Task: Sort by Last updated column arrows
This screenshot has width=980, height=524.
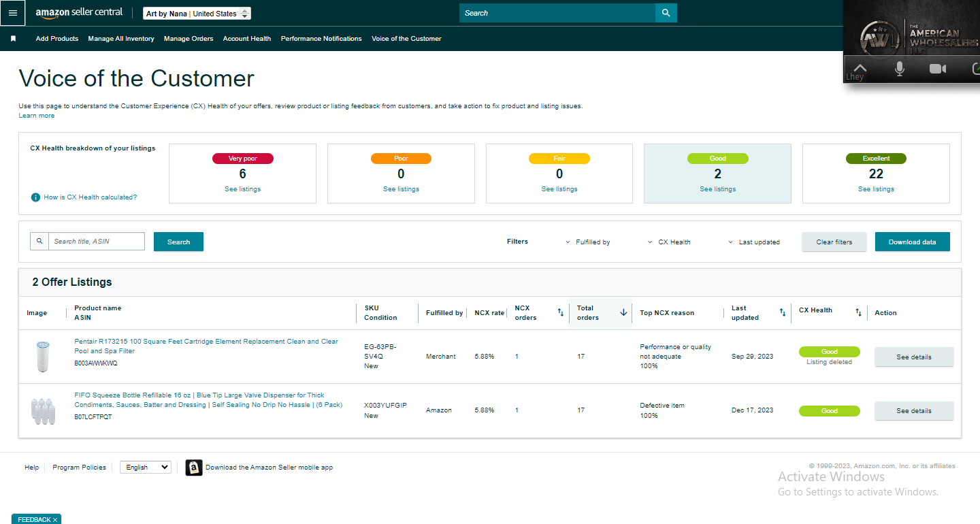Action: pos(783,312)
